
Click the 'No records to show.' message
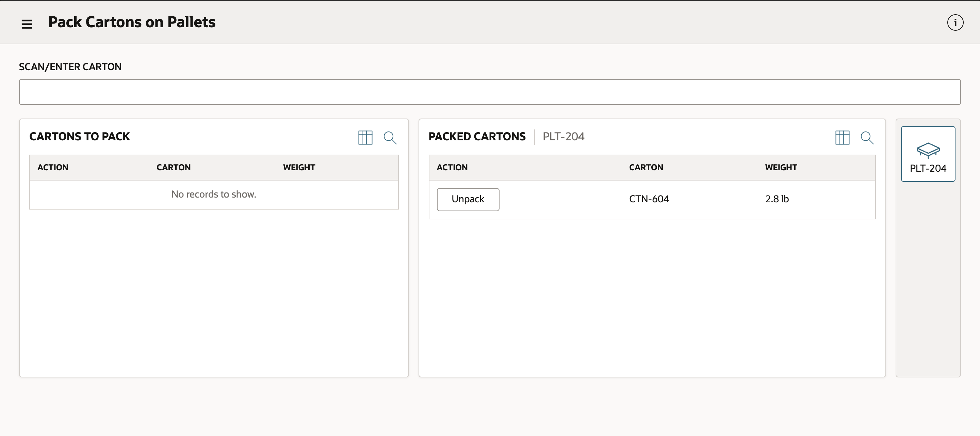point(214,194)
